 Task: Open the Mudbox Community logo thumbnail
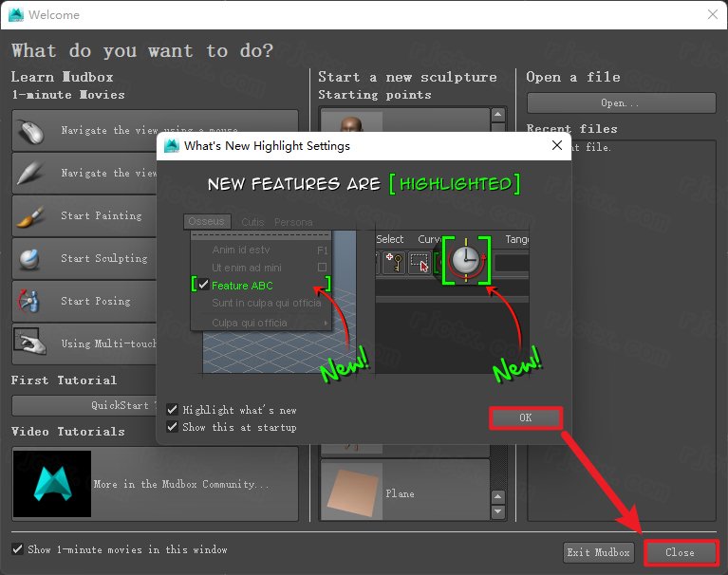point(52,484)
